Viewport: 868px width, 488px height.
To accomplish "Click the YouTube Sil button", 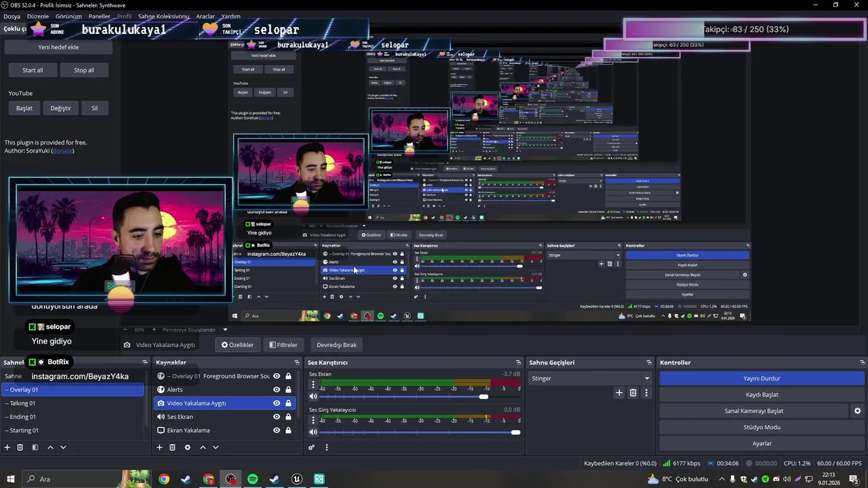I will click(94, 108).
